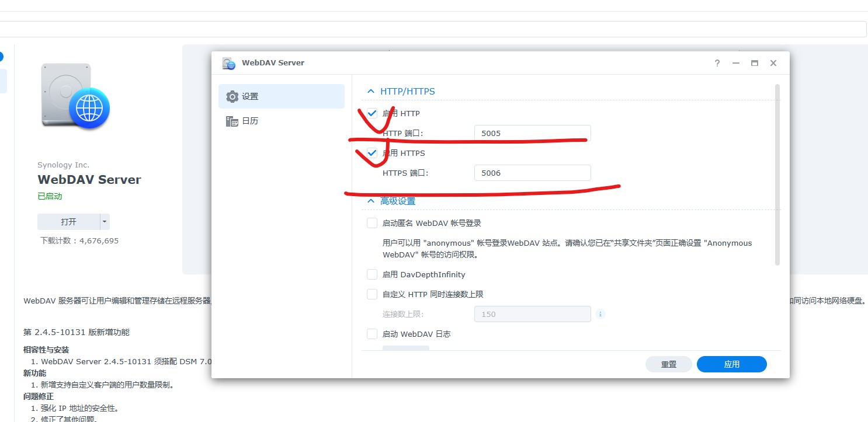
Task: Open dropdown arrow next to 打开 button
Action: [x=105, y=222]
